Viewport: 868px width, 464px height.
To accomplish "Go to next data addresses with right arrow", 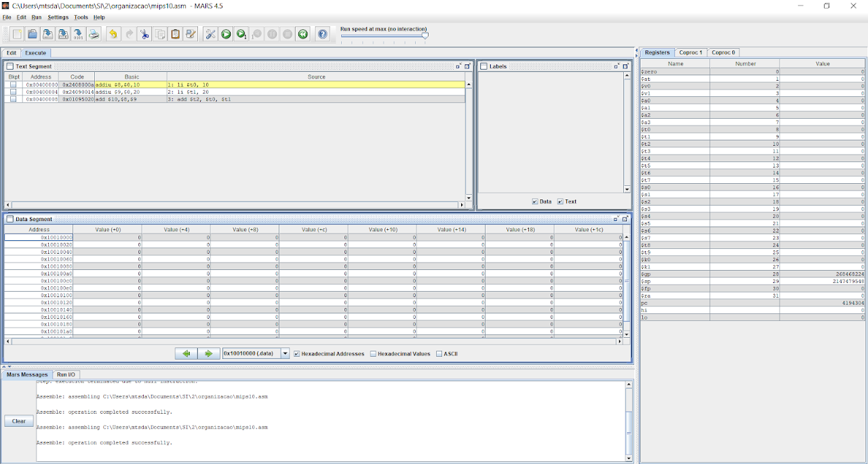I will coord(209,353).
